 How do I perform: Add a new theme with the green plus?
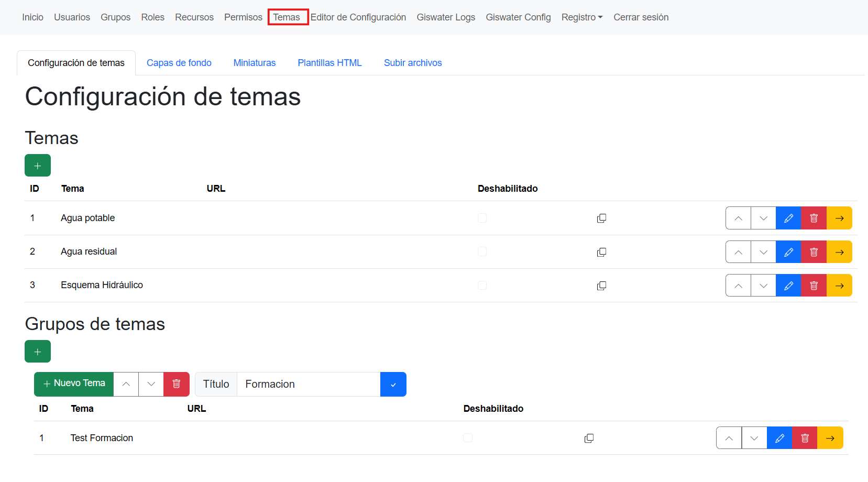click(x=37, y=165)
